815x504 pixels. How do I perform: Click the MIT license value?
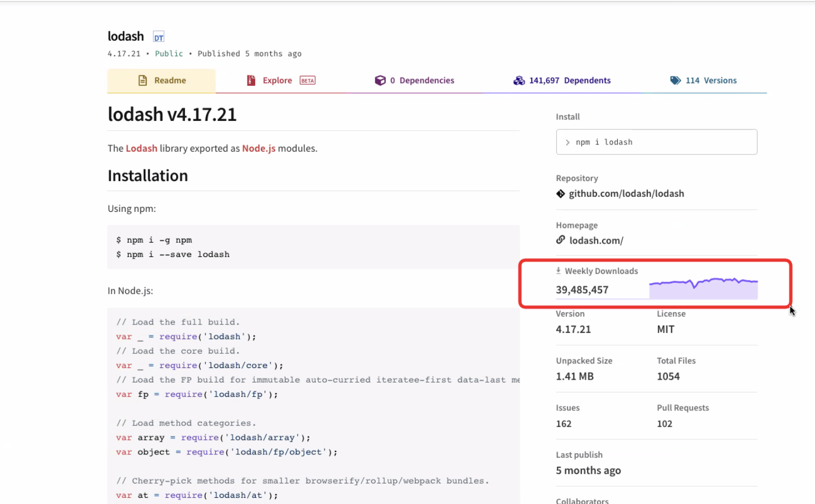click(666, 329)
